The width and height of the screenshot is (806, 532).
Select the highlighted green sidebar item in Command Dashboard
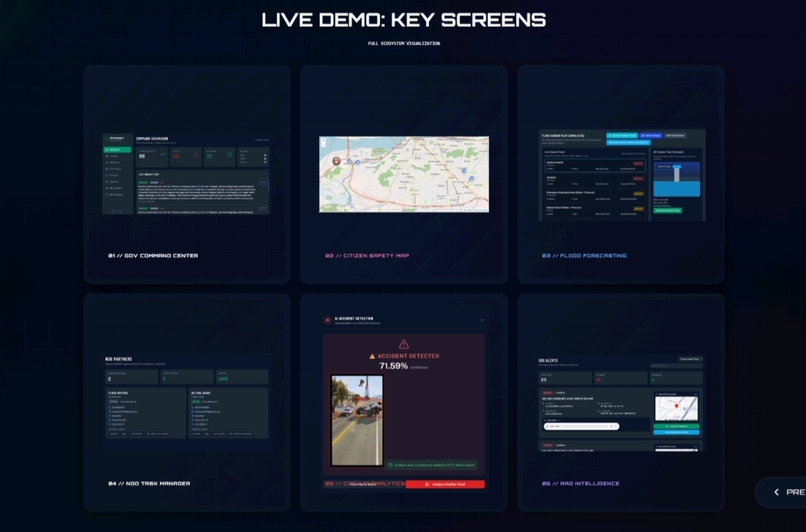click(118, 150)
